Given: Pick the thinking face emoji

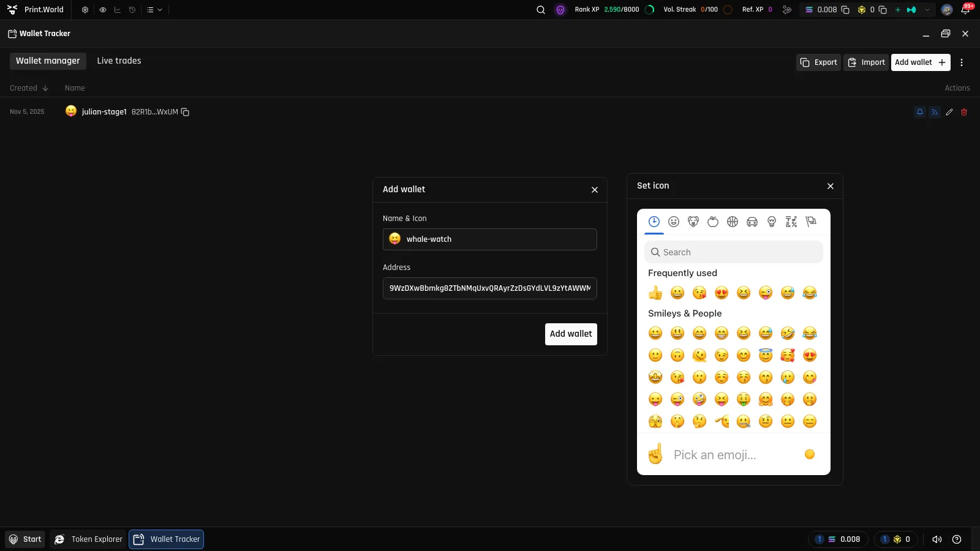Looking at the screenshot, I should [699, 421].
